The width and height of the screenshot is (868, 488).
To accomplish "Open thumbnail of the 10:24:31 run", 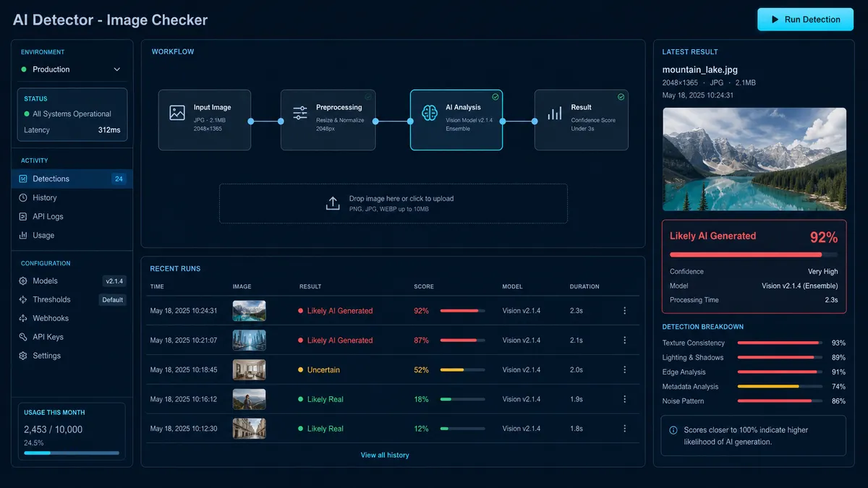I will coord(249,311).
